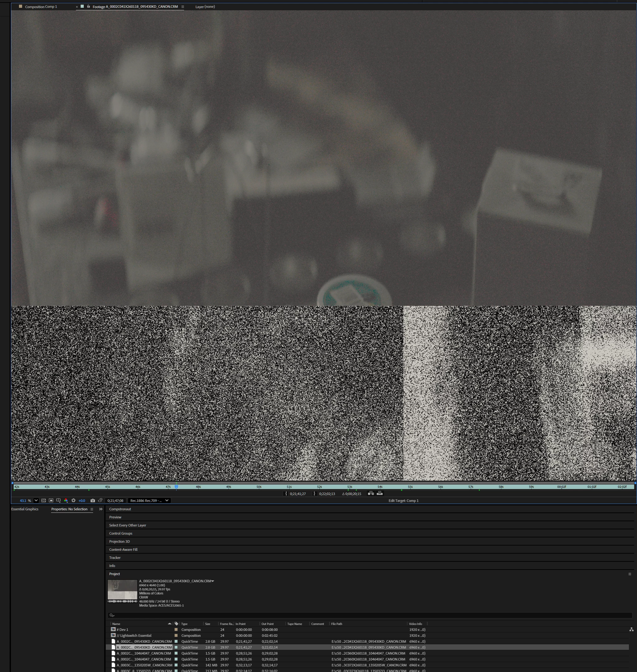Click the Overlay Edit icon
Image resolution: width=637 pixels, height=672 pixels.
coord(380,493)
